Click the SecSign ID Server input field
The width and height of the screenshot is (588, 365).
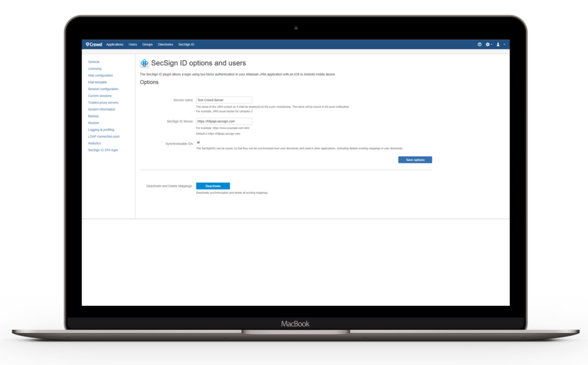[223, 121]
